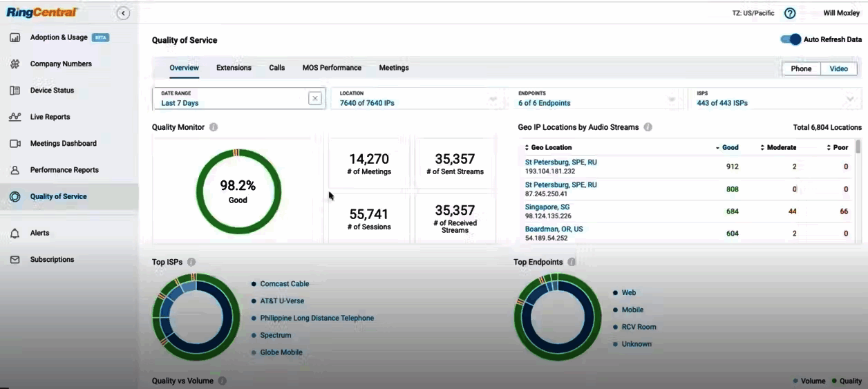Open help via the question mark icon

790,13
